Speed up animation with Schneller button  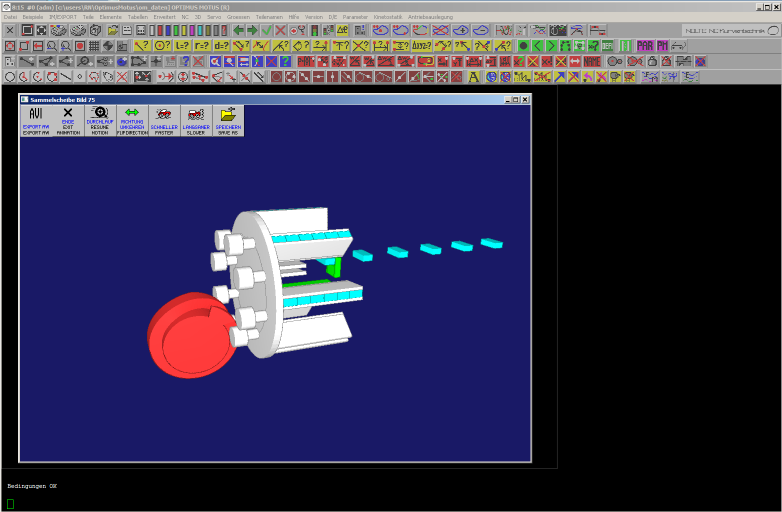(164, 120)
